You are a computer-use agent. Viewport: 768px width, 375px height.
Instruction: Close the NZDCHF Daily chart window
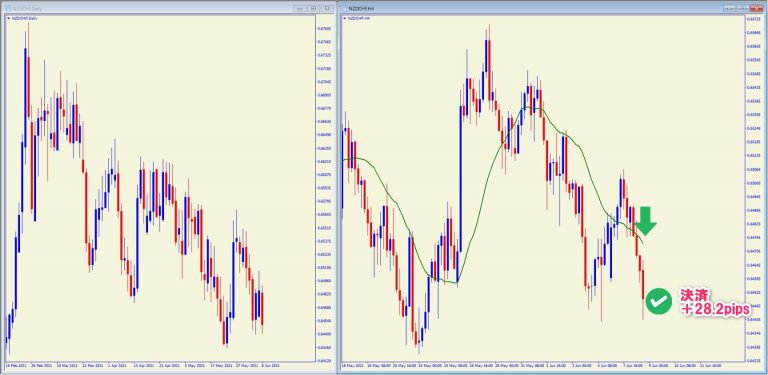[326, 8]
